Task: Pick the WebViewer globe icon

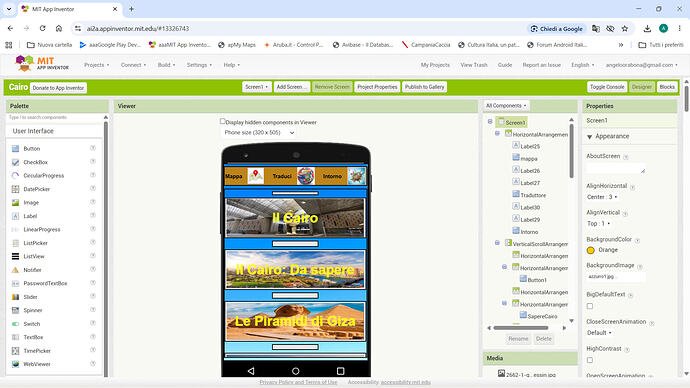Action: coord(15,364)
